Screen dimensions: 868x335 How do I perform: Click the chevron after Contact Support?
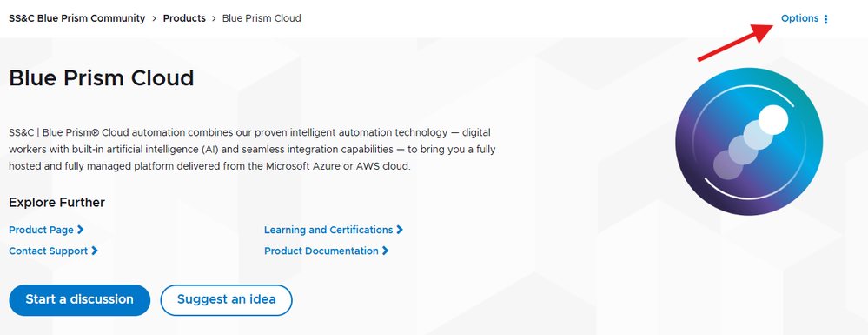tap(95, 251)
